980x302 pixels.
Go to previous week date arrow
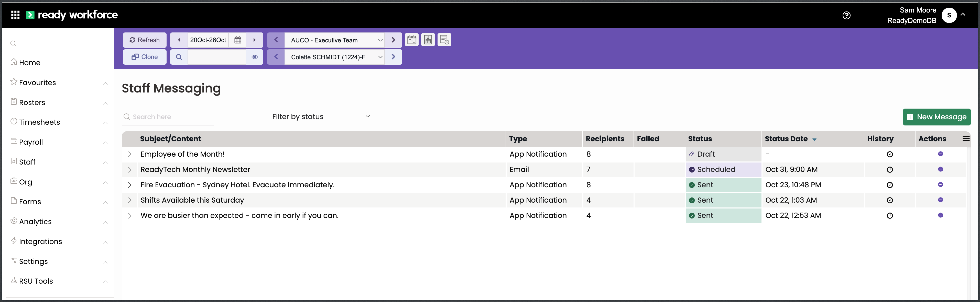tap(179, 40)
